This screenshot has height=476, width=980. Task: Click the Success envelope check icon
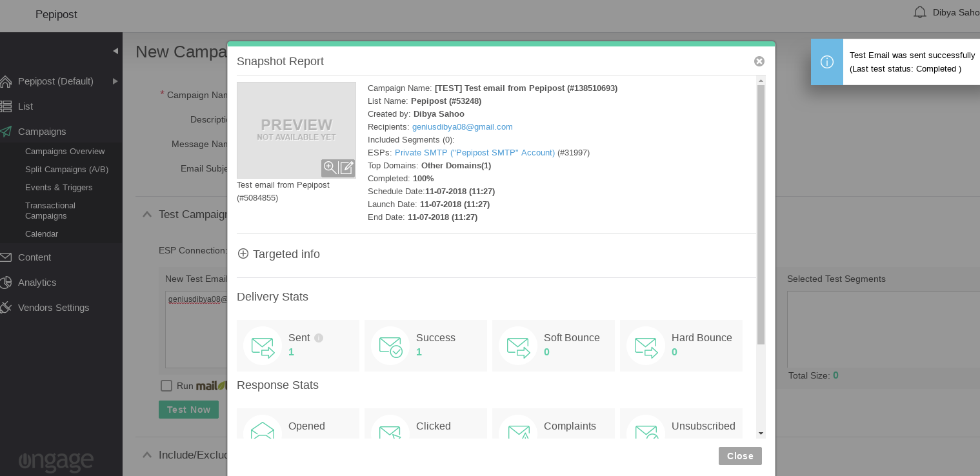390,346
